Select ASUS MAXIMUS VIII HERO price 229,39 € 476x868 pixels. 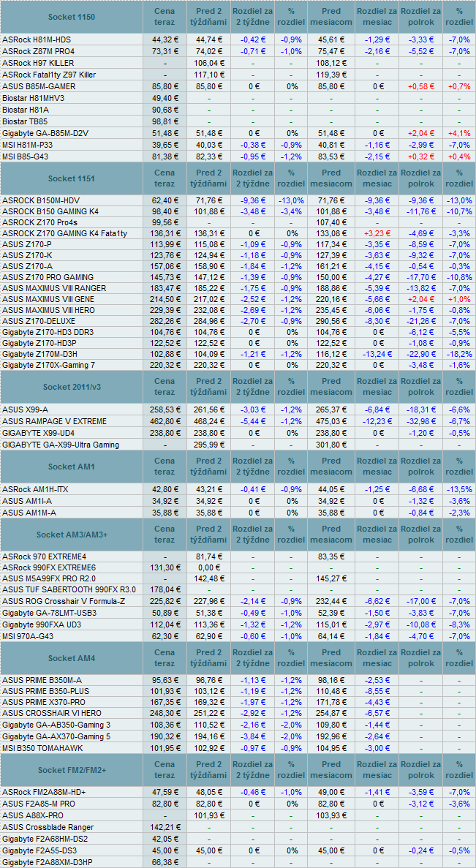(x=165, y=310)
